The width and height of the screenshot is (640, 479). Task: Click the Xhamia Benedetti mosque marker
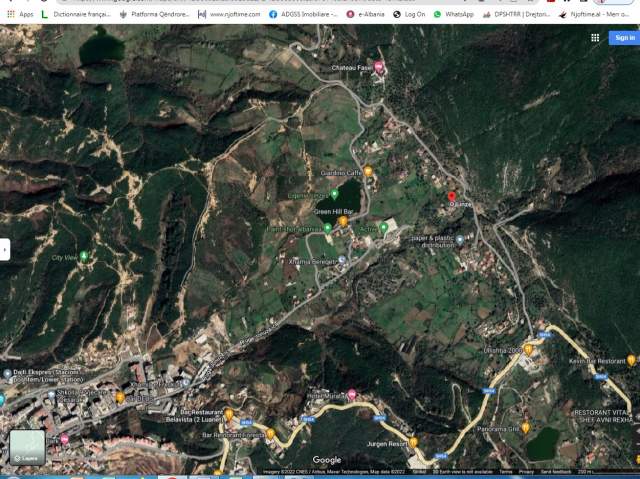tap(342, 260)
